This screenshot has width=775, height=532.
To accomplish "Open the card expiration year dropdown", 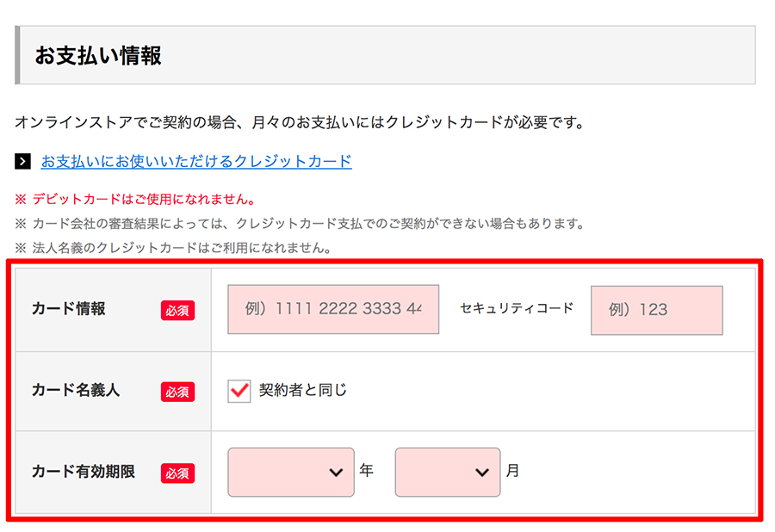I will (x=290, y=471).
